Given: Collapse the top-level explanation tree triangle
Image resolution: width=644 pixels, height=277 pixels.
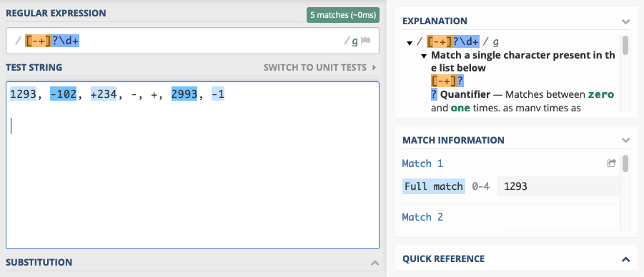Looking at the screenshot, I should 409,43.
